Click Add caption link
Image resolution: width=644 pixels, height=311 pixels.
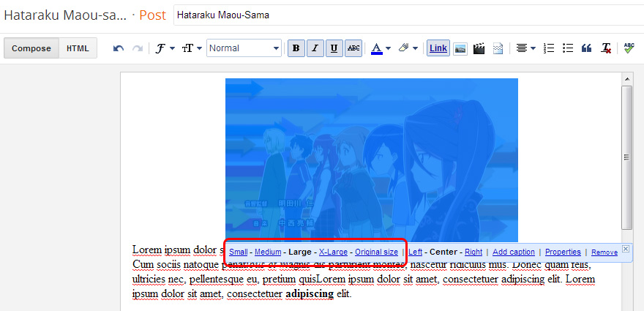(514, 252)
